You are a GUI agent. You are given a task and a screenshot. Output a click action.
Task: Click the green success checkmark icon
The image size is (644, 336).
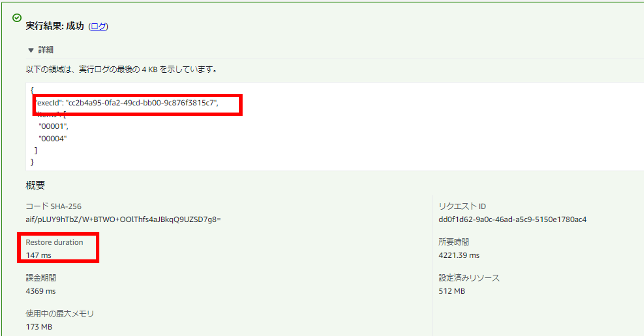point(17,18)
